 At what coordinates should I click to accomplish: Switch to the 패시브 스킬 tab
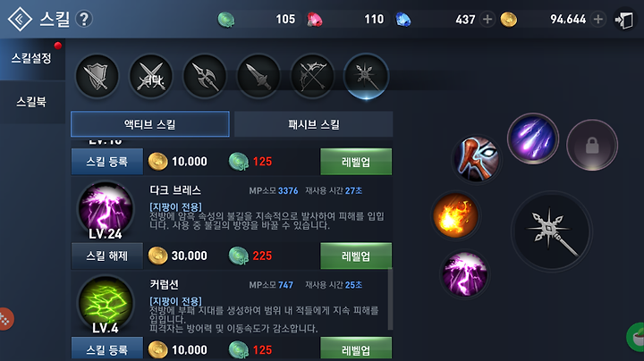313,124
